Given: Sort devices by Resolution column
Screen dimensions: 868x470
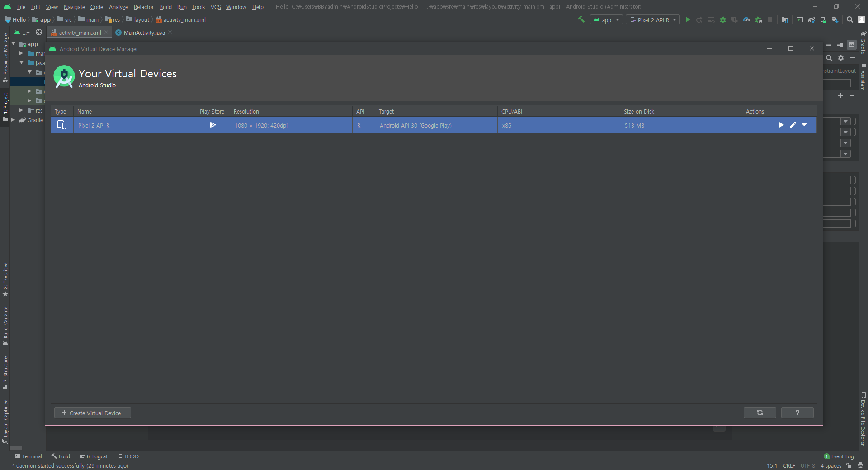Looking at the screenshot, I should tap(291, 112).
